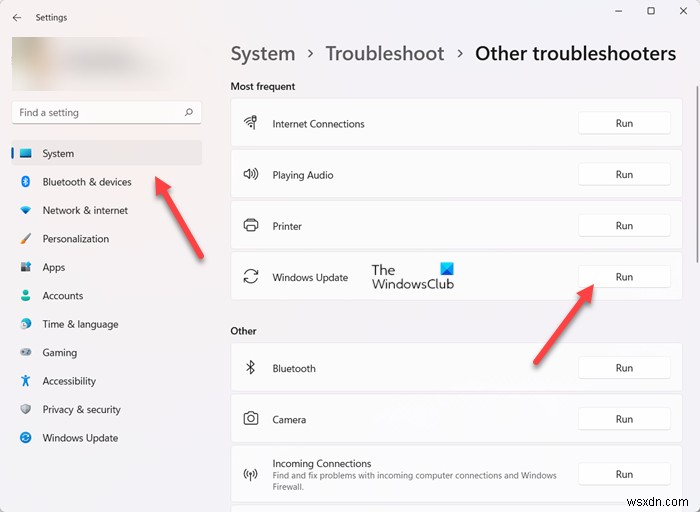Minimize the Settings window
The height and width of the screenshot is (512, 700).
tap(618, 11)
